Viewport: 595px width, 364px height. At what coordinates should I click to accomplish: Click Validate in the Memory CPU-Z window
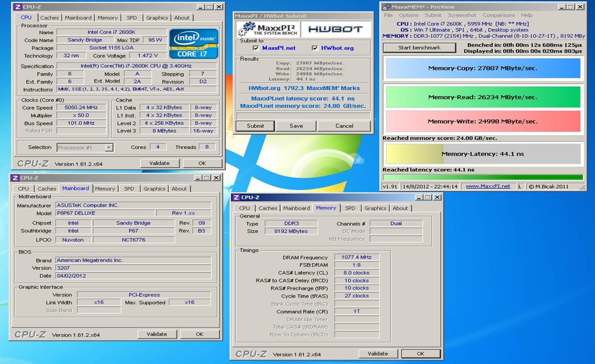(378, 354)
